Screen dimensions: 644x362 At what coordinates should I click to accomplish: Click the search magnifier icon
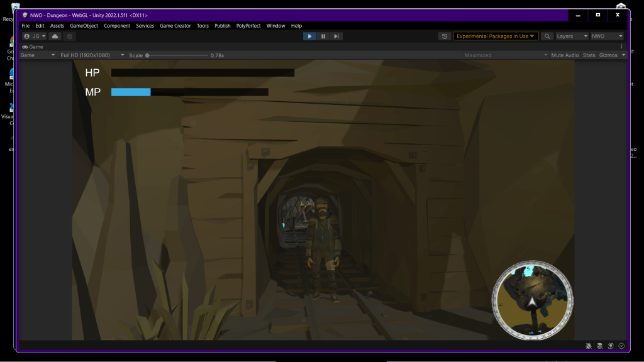[547, 36]
